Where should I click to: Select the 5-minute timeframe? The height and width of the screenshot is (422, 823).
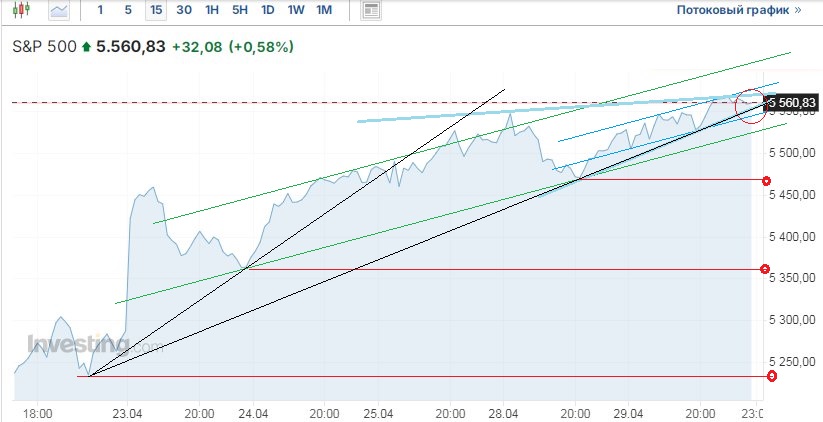pos(127,11)
